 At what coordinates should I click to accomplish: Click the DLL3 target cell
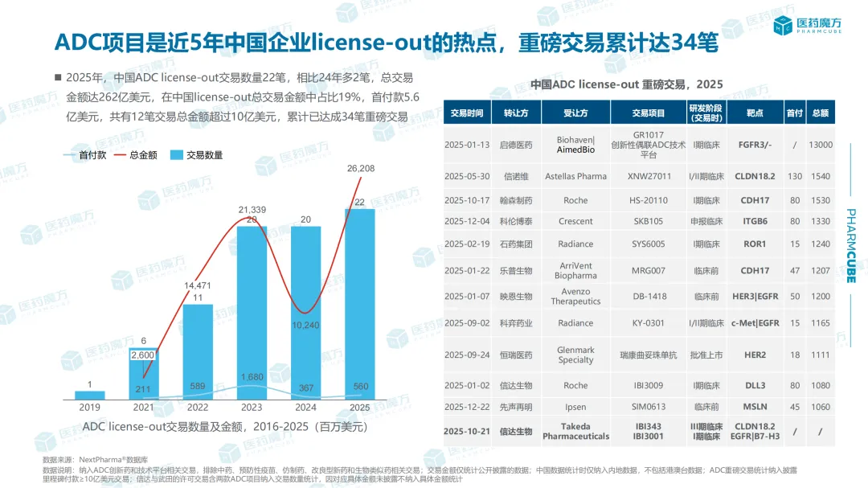coord(755,385)
